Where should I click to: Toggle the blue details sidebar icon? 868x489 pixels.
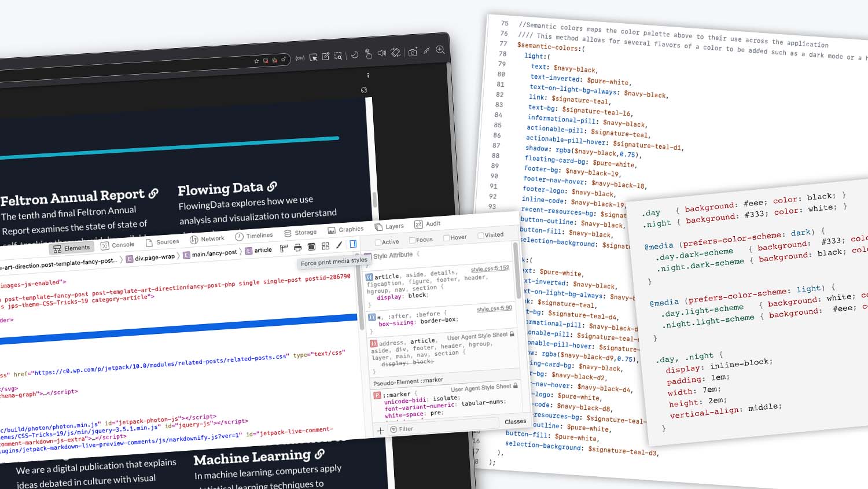click(353, 244)
